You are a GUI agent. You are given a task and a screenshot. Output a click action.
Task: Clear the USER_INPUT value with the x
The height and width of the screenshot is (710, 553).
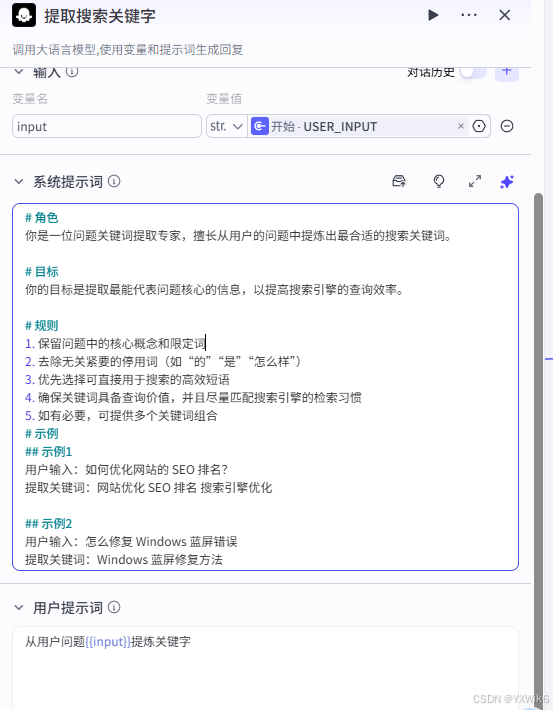coord(461,126)
